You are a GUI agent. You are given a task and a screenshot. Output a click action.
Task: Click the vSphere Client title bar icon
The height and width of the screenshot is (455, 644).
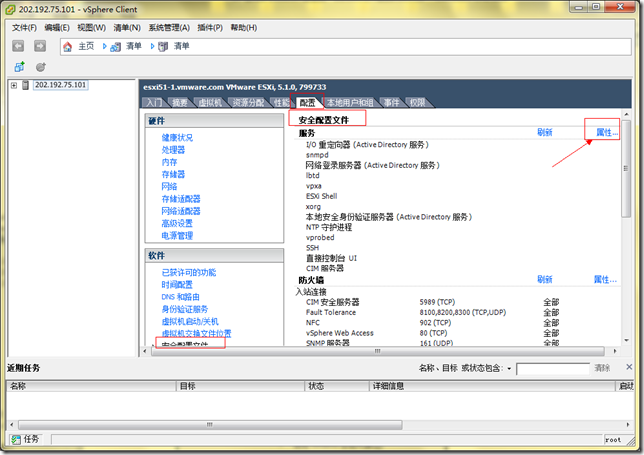point(11,9)
